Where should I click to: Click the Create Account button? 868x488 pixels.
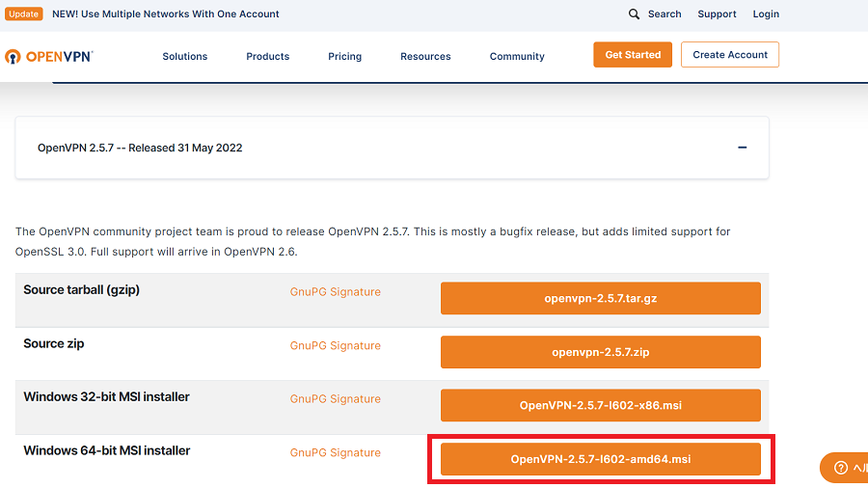(729, 55)
